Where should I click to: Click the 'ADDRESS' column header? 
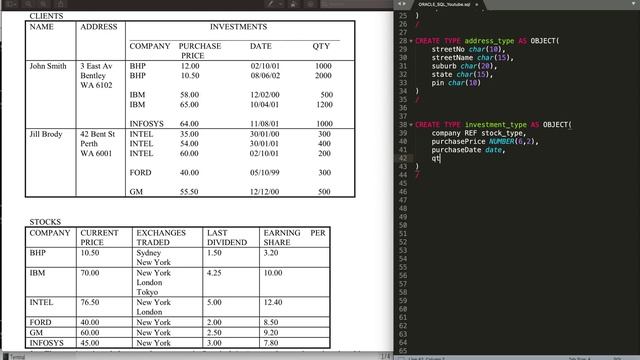(98, 27)
